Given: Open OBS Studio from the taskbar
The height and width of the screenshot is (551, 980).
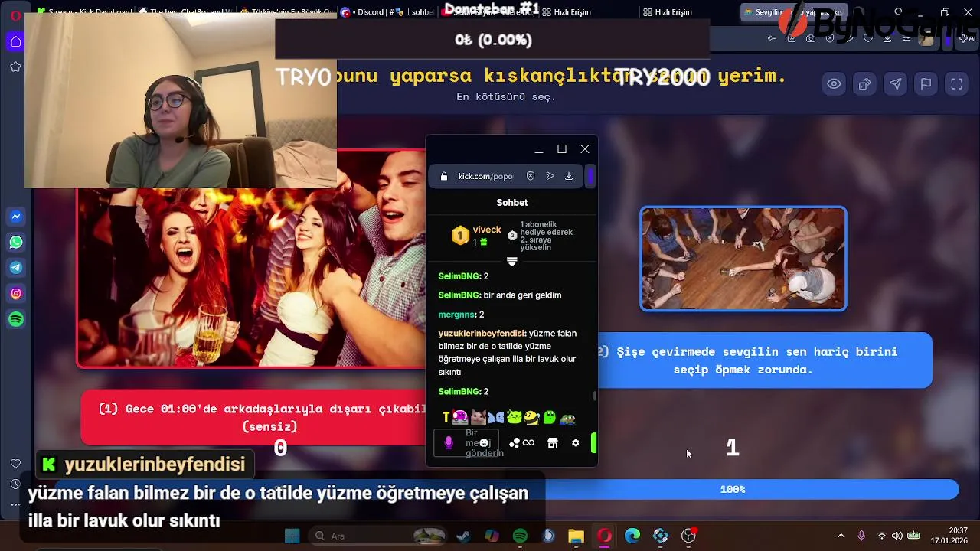Looking at the screenshot, I should 688,536.
